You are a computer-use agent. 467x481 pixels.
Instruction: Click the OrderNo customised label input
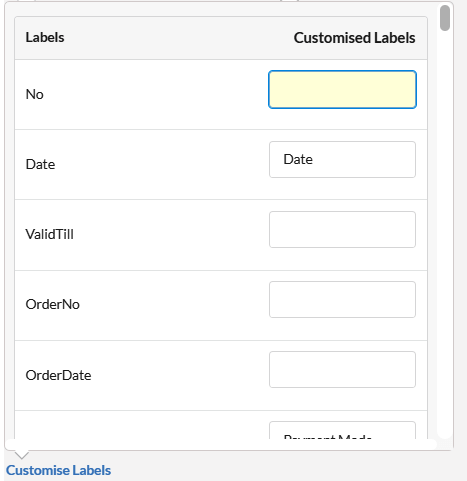point(342,299)
